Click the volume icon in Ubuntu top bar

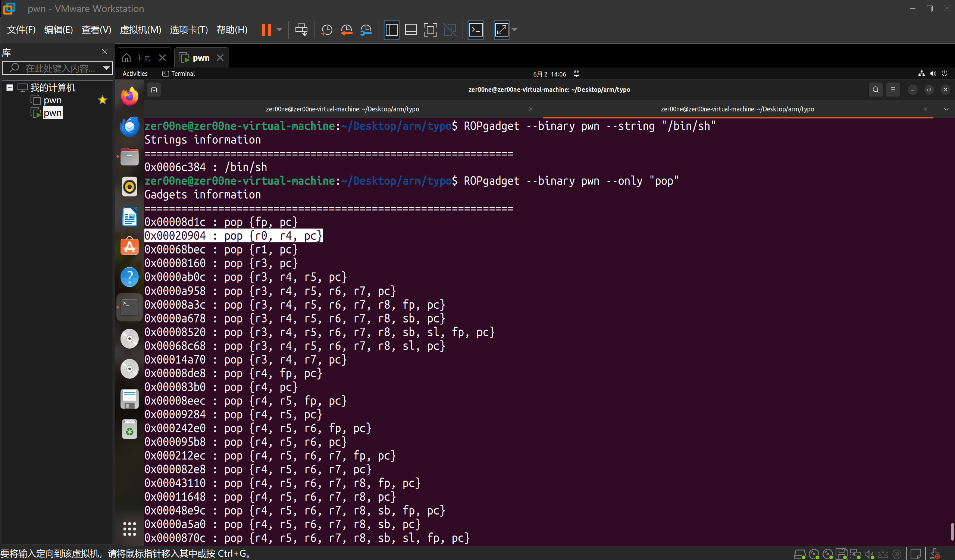[x=933, y=73]
